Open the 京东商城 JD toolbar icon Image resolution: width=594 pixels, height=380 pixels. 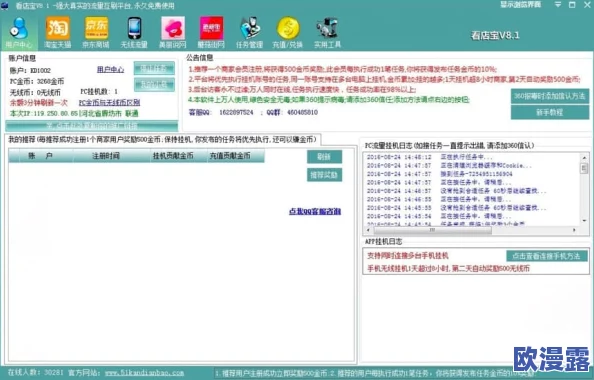point(96,33)
